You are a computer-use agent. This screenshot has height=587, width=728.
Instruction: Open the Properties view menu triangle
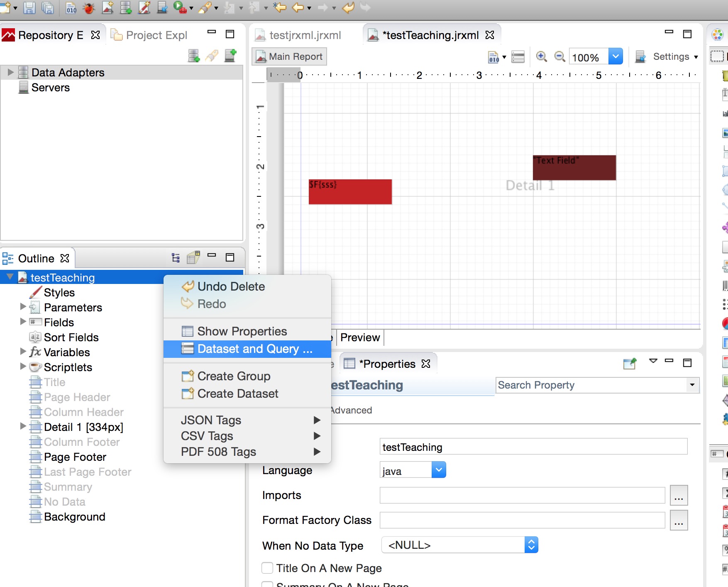(653, 361)
